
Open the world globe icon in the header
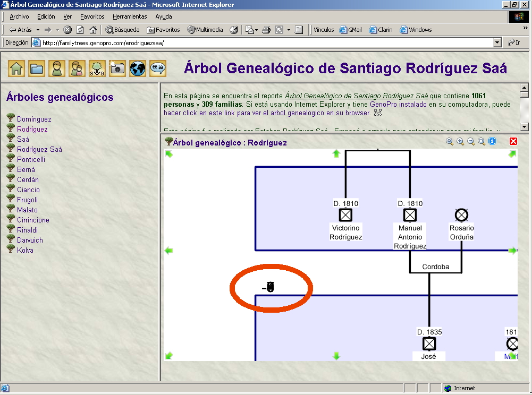click(138, 68)
